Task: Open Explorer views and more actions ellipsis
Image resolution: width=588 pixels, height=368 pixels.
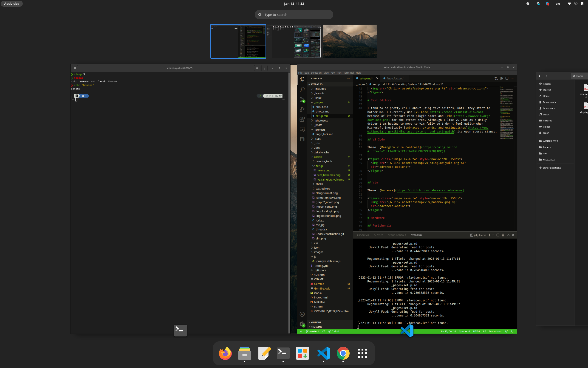Action: point(348,78)
